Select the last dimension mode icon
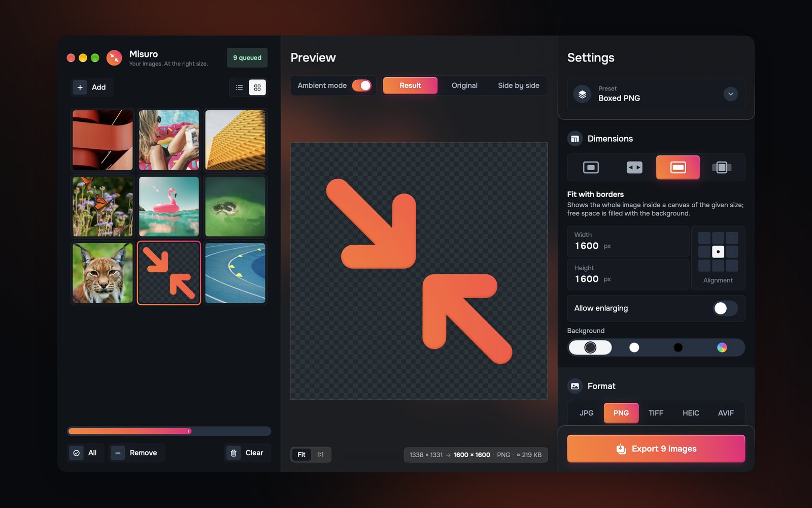This screenshot has width=812, height=508. pos(721,167)
